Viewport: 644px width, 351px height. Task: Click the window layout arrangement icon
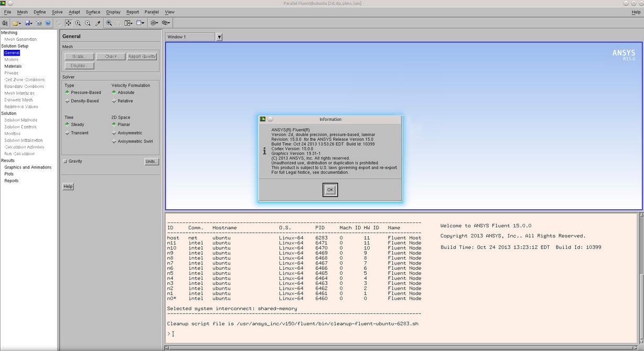127,23
